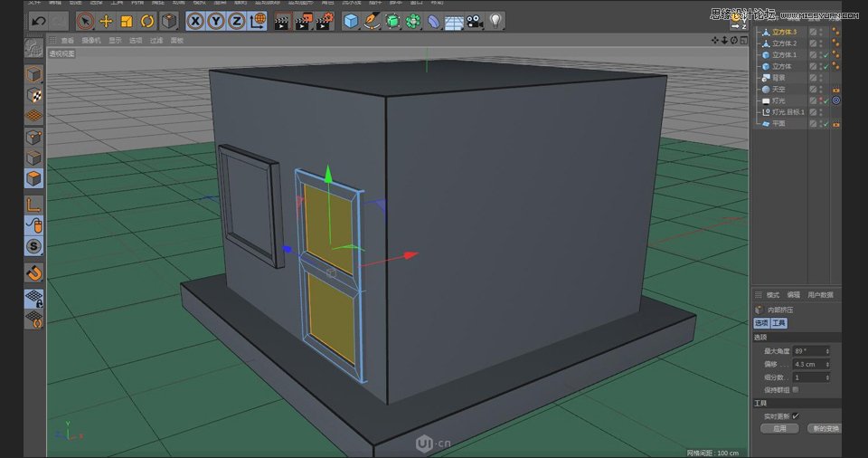
Task: Enable Axis mode L-shaped icon
Action: click(x=33, y=205)
